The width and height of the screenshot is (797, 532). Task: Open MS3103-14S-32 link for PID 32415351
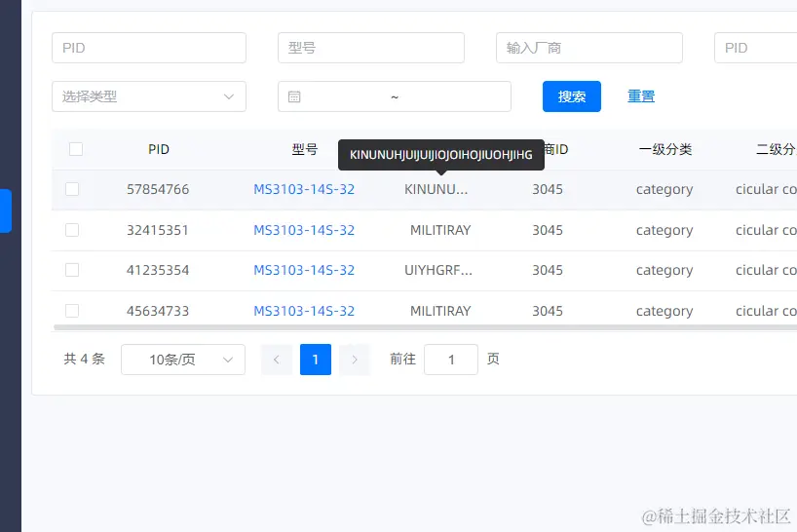304,230
